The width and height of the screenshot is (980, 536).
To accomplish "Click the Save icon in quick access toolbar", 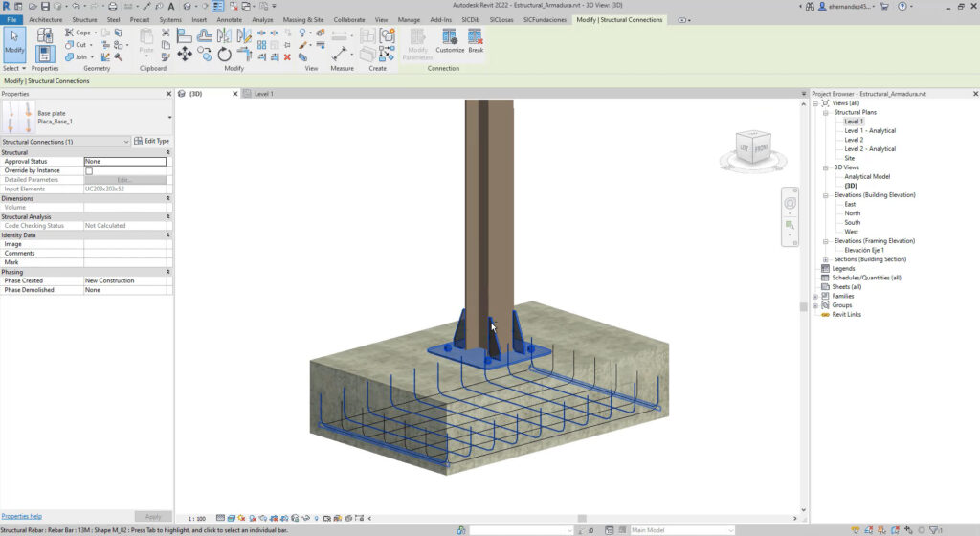I will tap(44, 7).
